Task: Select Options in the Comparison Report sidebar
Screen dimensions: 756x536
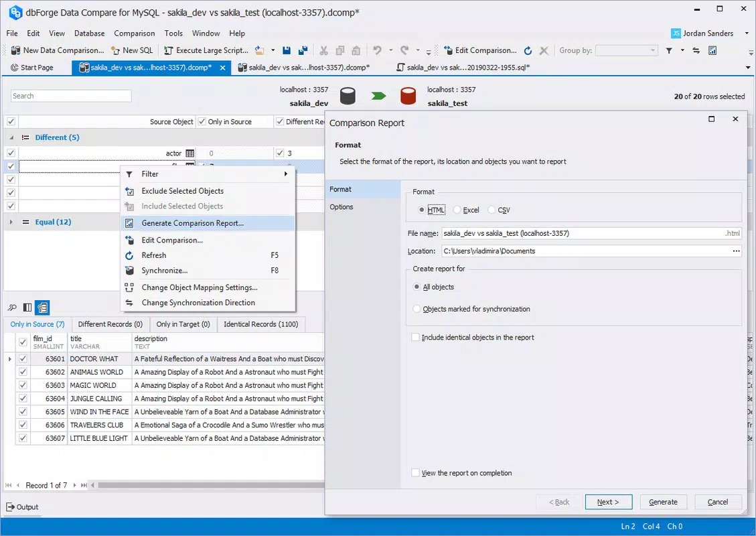Action: coord(362,207)
